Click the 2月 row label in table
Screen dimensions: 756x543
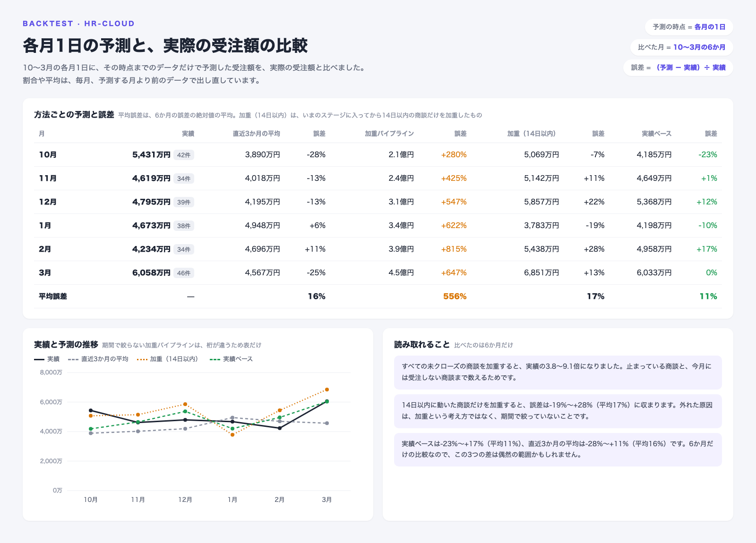pyautogui.click(x=45, y=249)
